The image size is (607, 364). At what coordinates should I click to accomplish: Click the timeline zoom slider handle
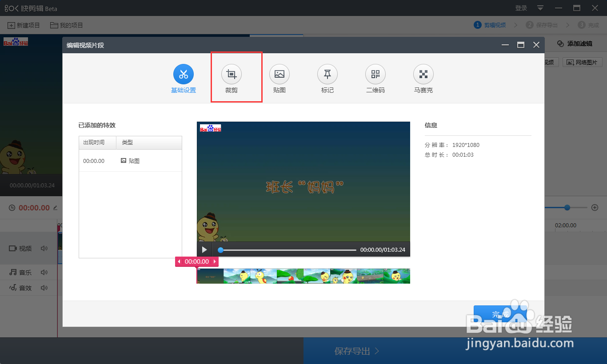coord(567,207)
